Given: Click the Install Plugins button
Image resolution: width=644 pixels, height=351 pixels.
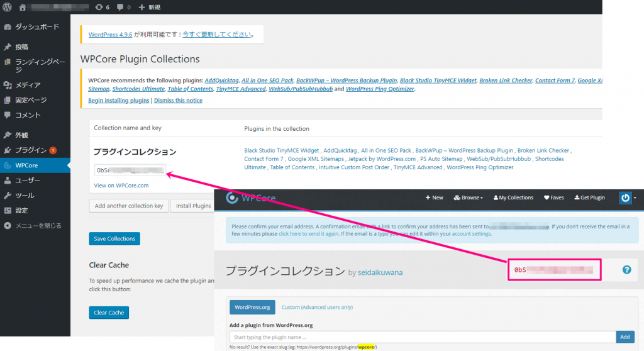Looking at the screenshot, I should click(x=193, y=206).
